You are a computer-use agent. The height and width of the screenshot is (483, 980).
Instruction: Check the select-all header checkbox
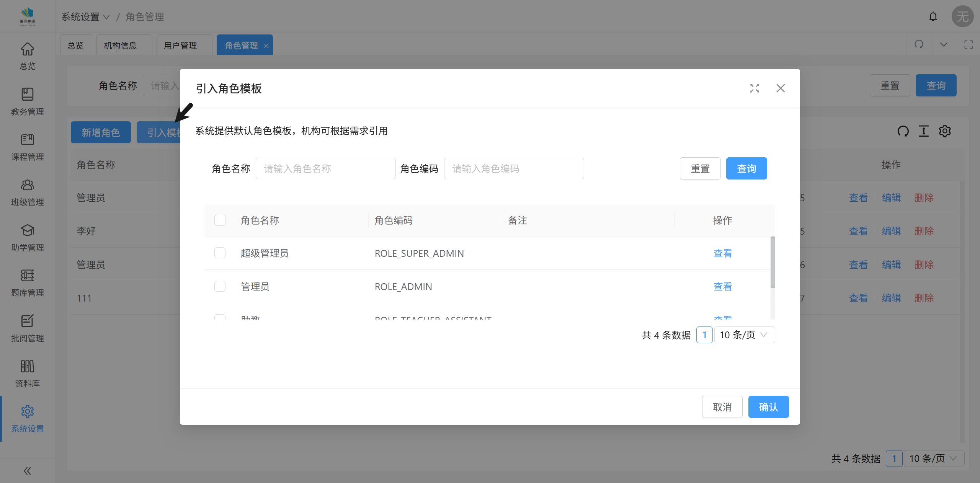[x=220, y=220]
